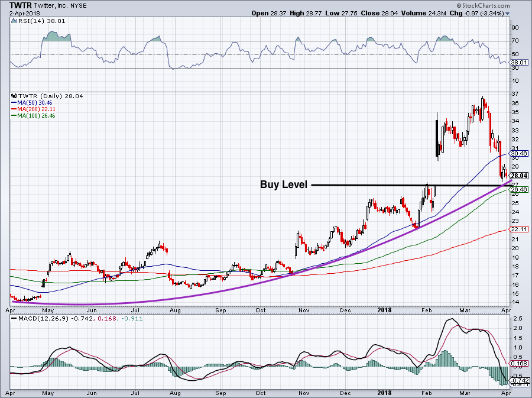Click the bold 28.04 last price tag

(519, 176)
